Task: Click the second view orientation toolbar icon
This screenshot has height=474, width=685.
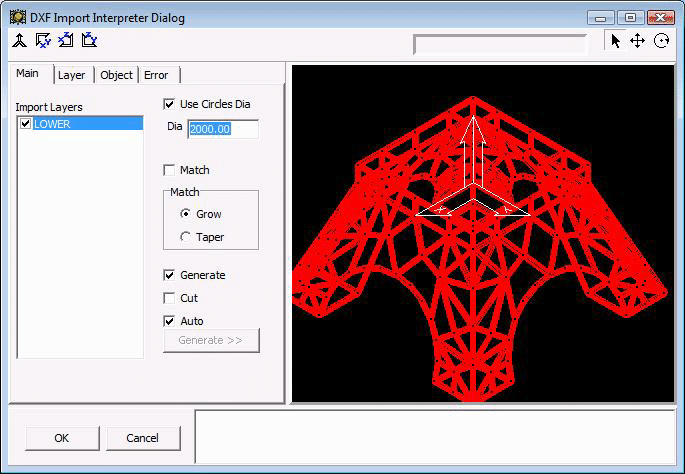Action: pos(42,41)
